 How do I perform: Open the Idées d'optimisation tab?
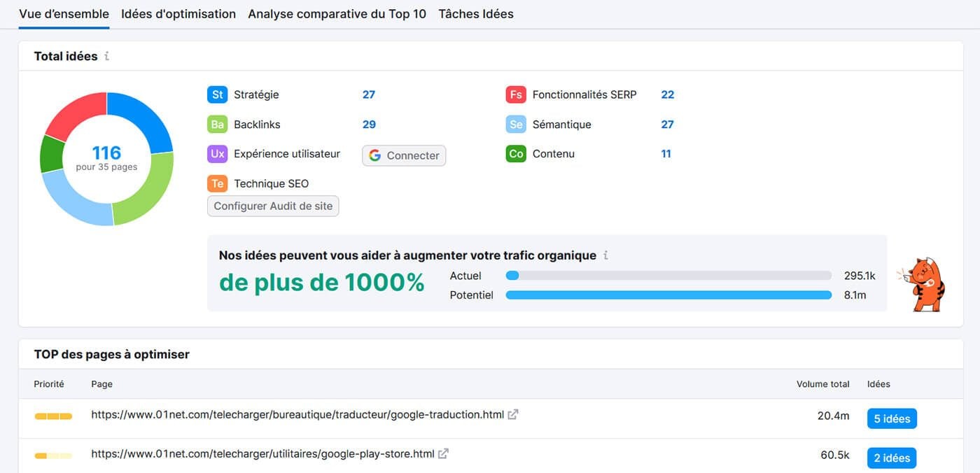point(178,14)
